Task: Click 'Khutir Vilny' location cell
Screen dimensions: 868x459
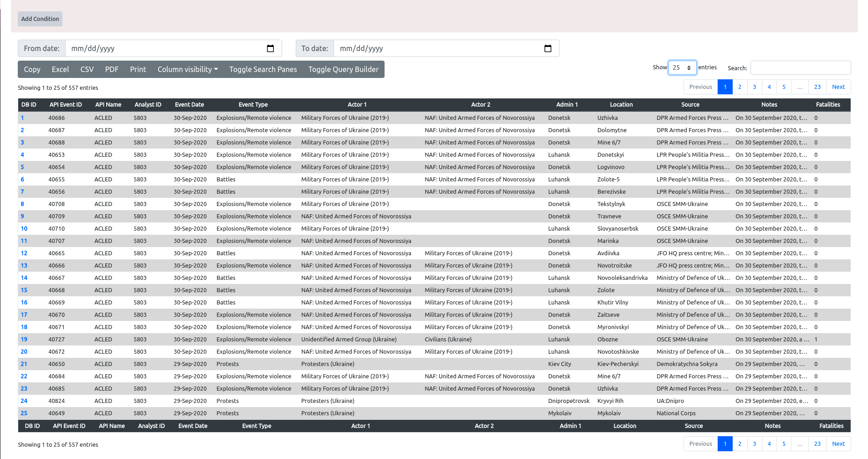Action: (x=613, y=302)
